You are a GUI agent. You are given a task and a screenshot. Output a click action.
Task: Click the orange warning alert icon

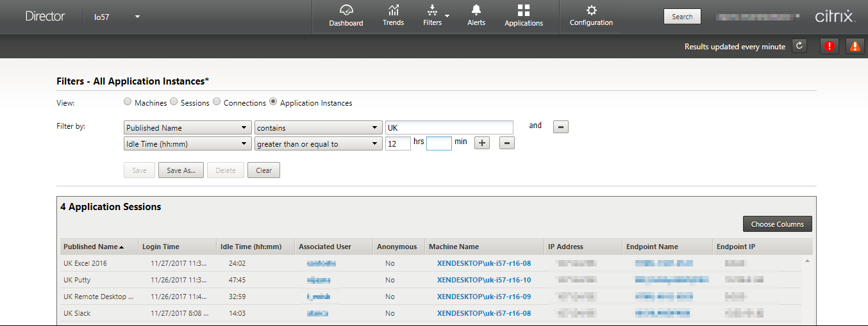tap(855, 46)
